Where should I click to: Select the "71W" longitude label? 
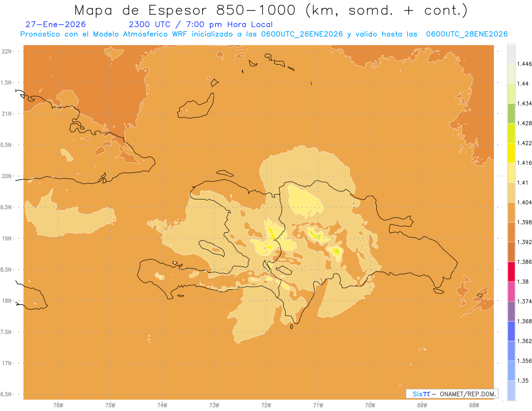tap(318, 405)
